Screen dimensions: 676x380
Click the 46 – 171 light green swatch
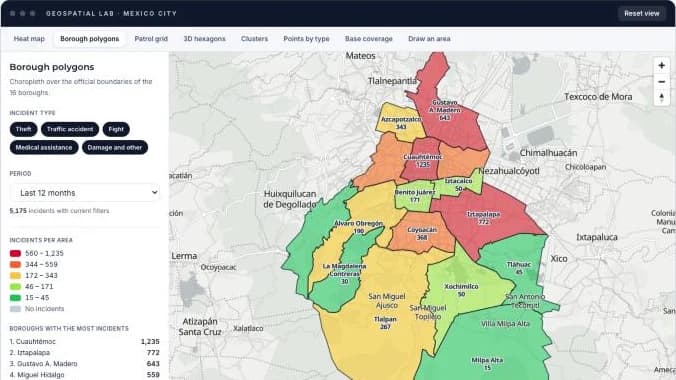[x=16, y=287]
